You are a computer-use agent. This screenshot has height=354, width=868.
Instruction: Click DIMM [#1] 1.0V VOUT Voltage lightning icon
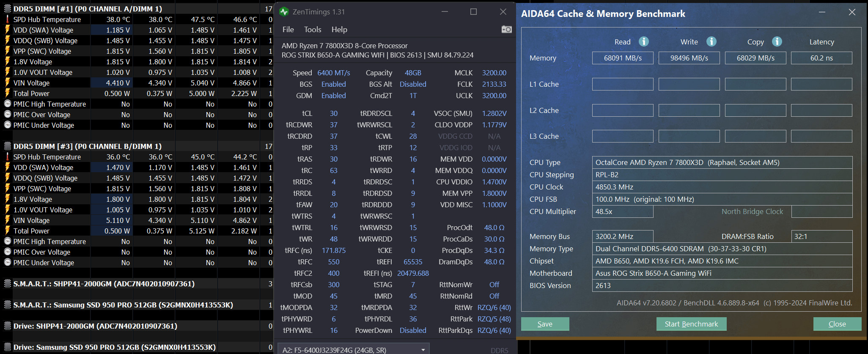[7, 72]
